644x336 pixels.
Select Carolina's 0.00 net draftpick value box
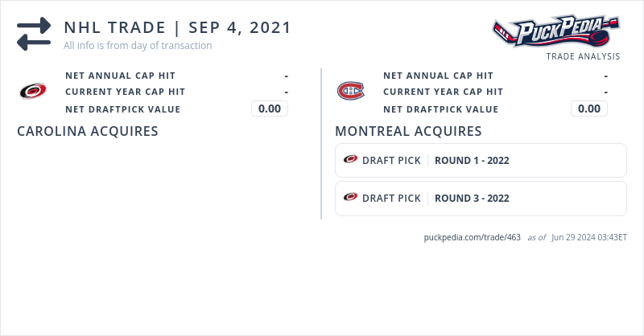270,109
